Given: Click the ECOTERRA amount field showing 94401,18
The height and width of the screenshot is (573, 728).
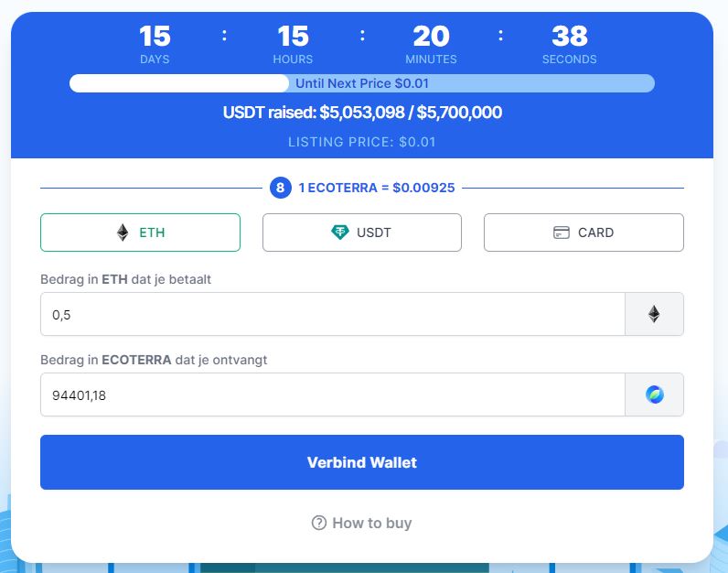Looking at the screenshot, I should [x=332, y=395].
